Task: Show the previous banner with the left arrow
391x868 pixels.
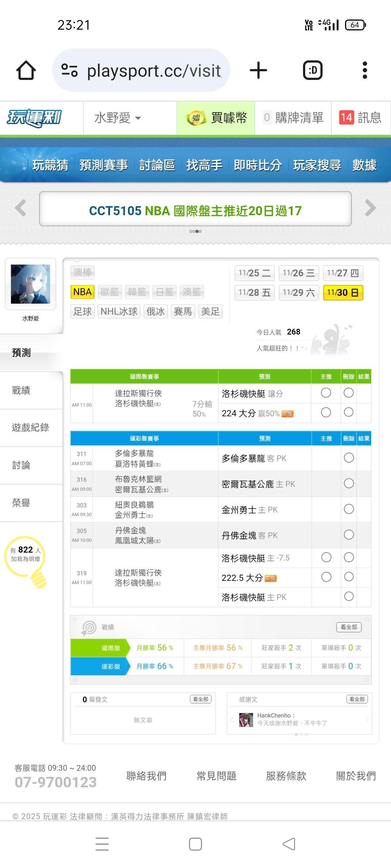Action: (21, 208)
